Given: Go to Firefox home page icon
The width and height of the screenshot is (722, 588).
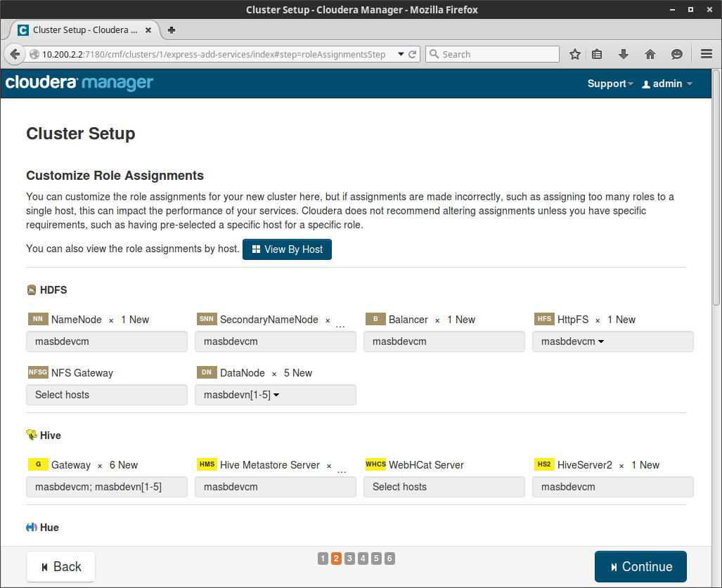Looking at the screenshot, I should pyautogui.click(x=650, y=54).
